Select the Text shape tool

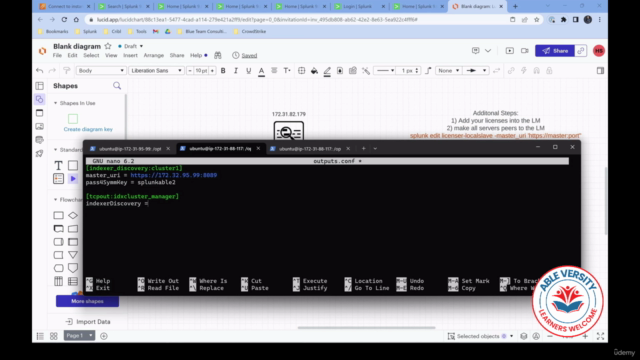(x=58, y=165)
